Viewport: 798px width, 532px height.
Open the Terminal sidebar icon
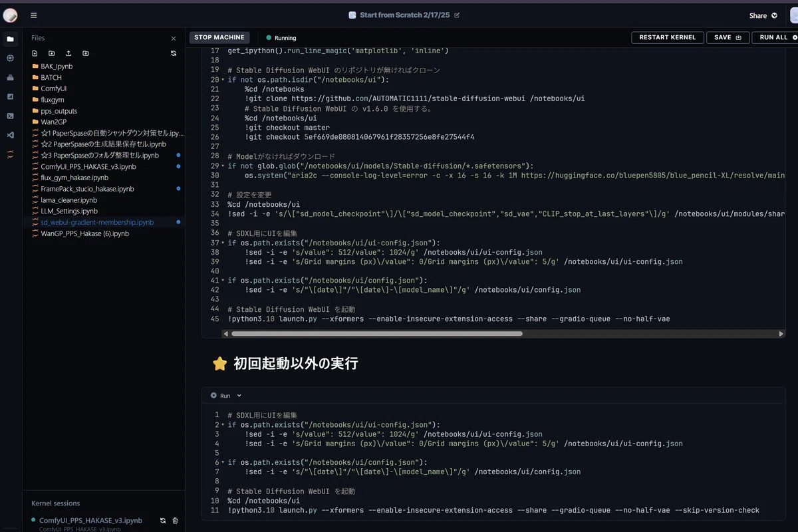click(10, 116)
